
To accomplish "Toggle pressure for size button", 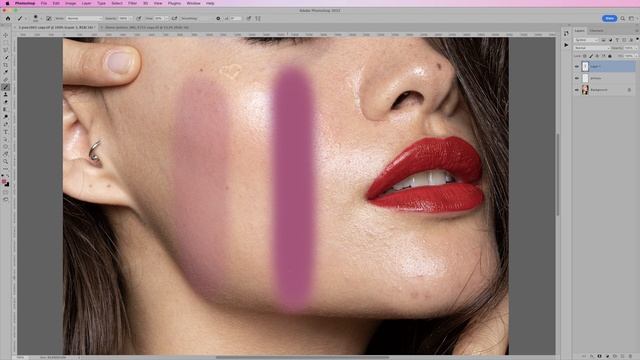I will 248,18.
